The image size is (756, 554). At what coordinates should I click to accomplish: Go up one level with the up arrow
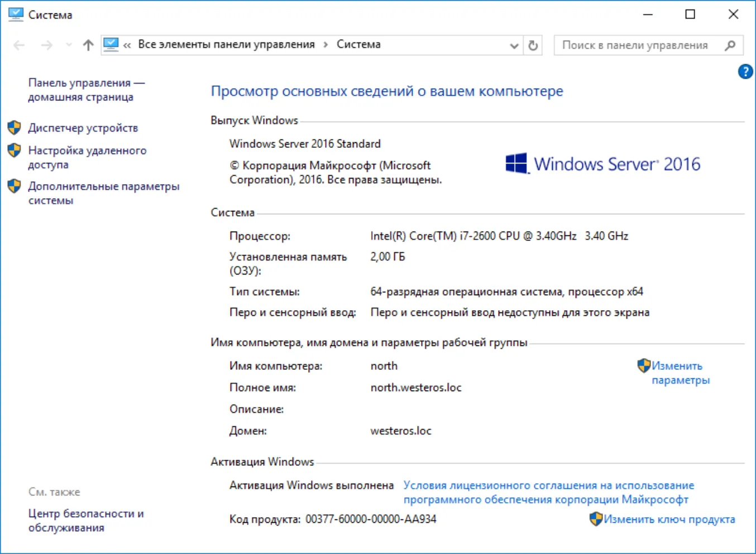click(x=88, y=45)
